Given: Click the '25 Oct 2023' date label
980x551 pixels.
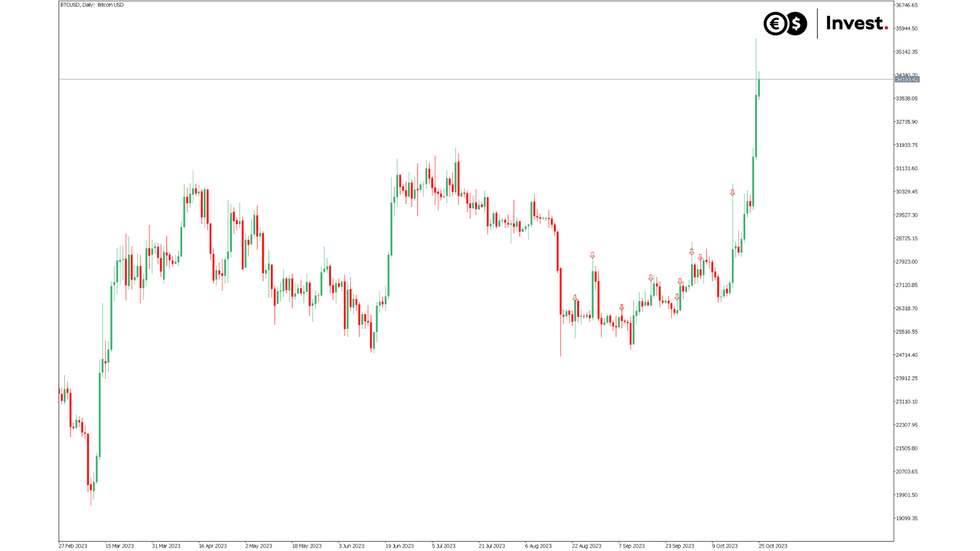Looking at the screenshot, I should click(x=773, y=546).
